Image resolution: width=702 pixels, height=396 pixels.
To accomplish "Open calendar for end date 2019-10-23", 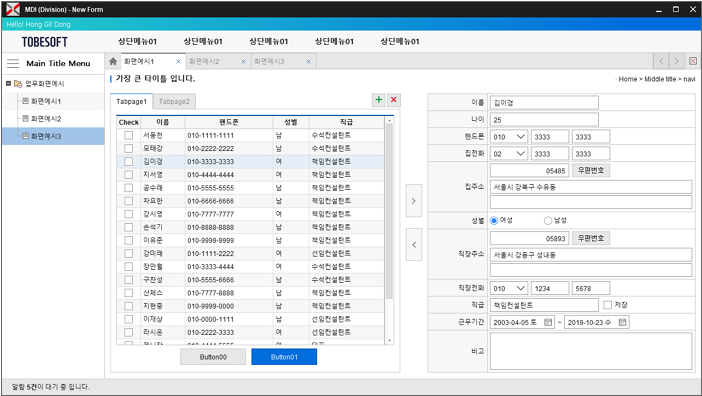I will [x=622, y=322].
